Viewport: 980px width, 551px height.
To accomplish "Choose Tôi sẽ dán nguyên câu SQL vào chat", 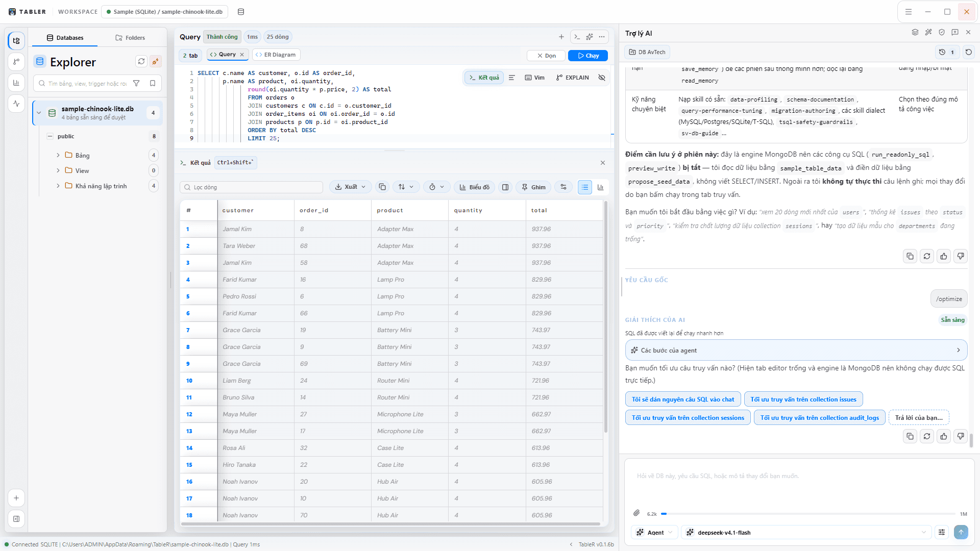I will 683,399.
